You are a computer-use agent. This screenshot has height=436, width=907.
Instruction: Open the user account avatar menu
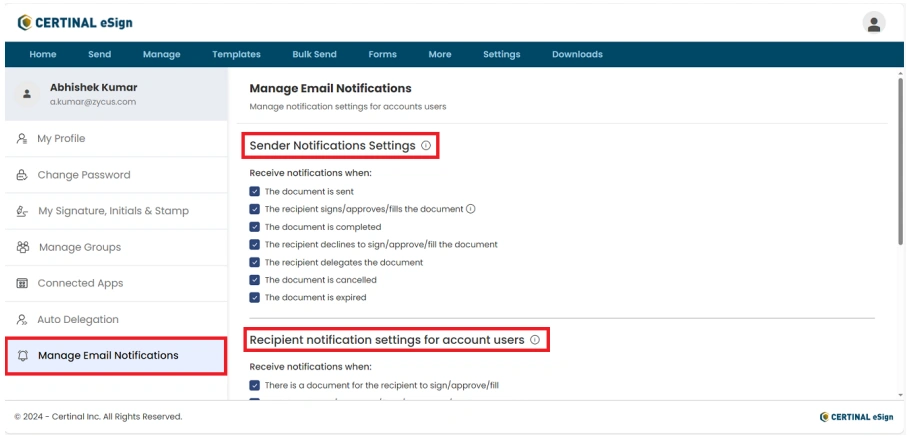[x=873, y=23]
